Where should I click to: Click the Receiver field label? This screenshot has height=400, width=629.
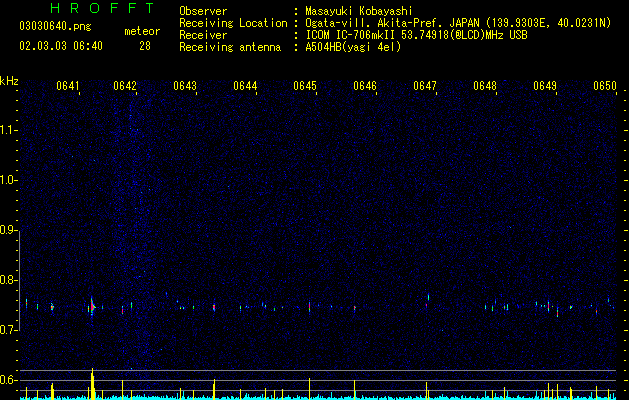[x=203, y=35]
